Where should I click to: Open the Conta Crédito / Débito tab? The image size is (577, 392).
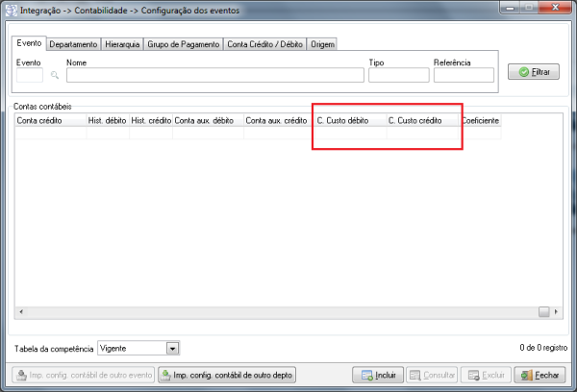(264, 44)
